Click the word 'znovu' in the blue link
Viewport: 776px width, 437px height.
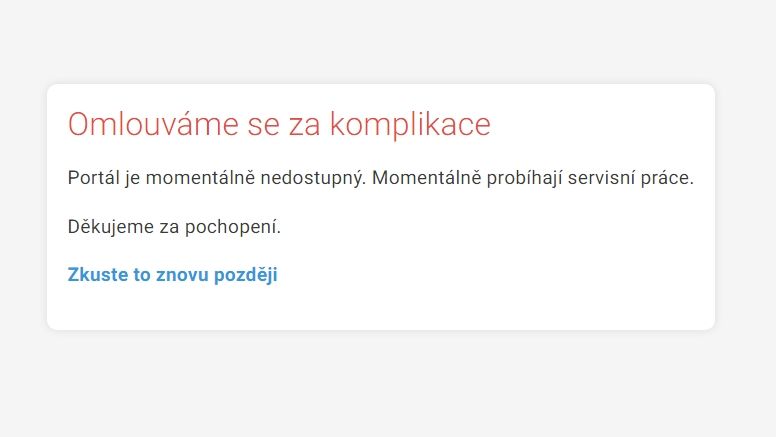[x=182, y=275]
